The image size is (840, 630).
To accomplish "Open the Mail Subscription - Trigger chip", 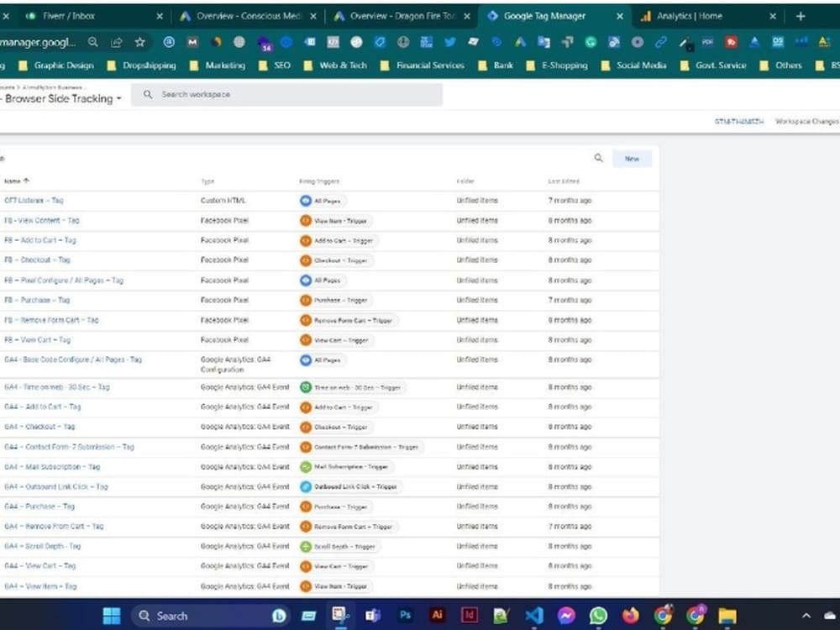I will [345, 466].
